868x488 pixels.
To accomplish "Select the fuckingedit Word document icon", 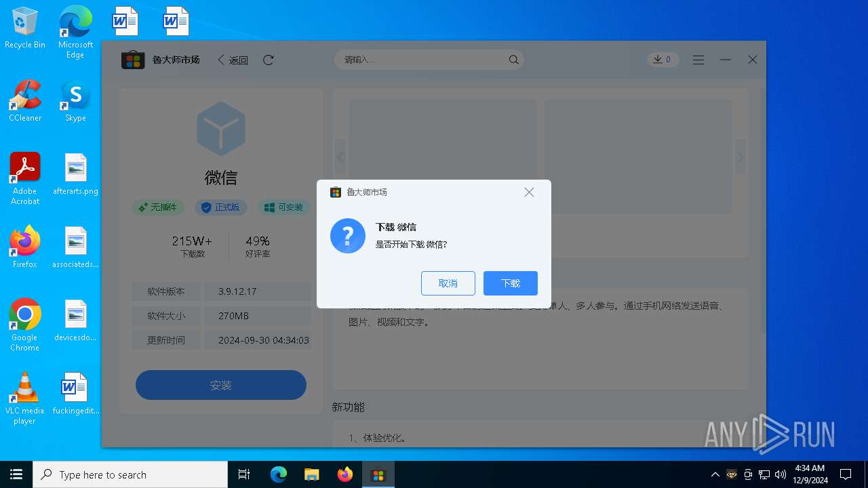I will click(75, 394).
